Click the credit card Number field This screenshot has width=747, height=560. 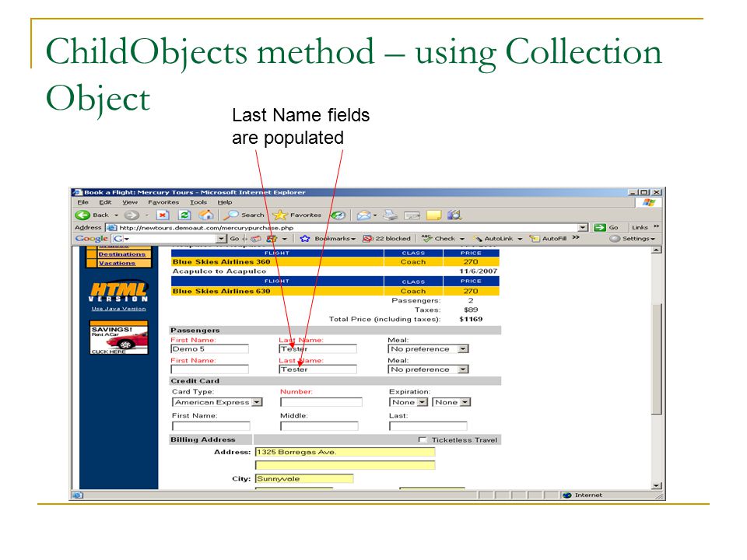click(321, 402)
